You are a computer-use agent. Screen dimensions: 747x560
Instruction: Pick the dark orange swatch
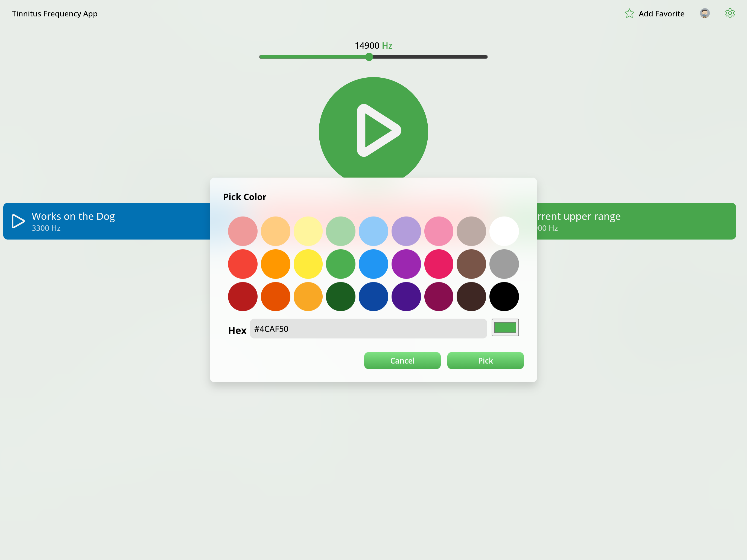276,297
